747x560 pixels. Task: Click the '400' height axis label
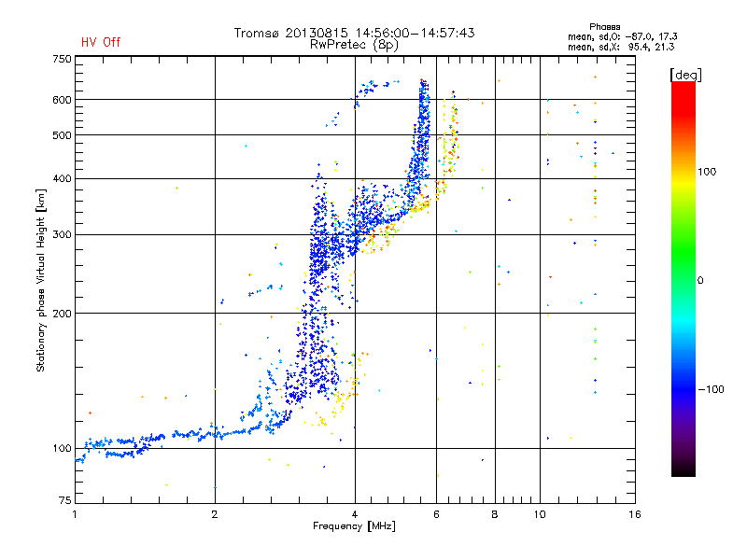point(62,178)
